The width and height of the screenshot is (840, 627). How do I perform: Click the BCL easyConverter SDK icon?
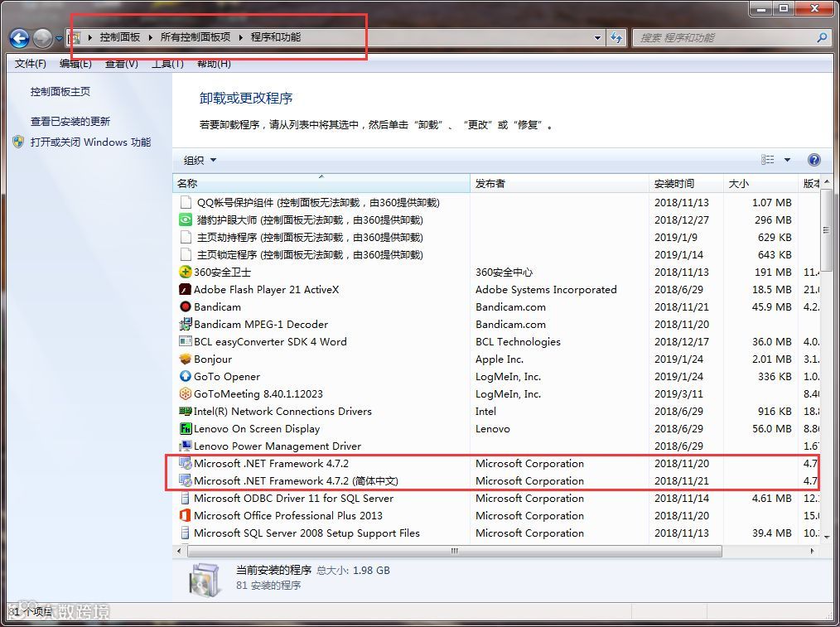pos(186,341)
